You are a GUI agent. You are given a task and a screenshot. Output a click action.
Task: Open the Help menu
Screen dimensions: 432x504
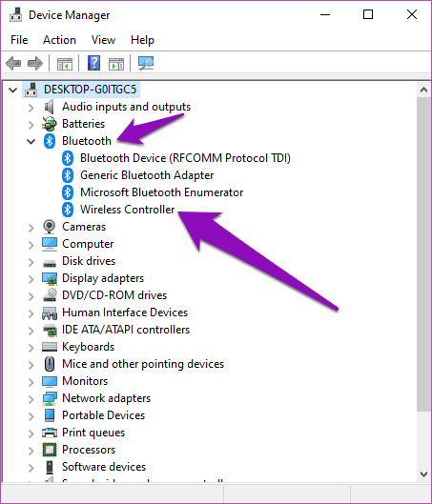pyautogui.click(x=142, y=40)
